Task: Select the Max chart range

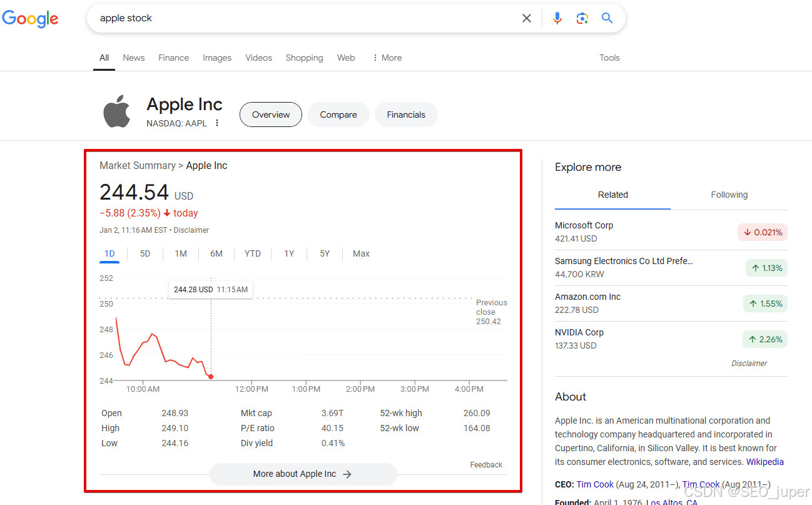Action: coord(361,253)
